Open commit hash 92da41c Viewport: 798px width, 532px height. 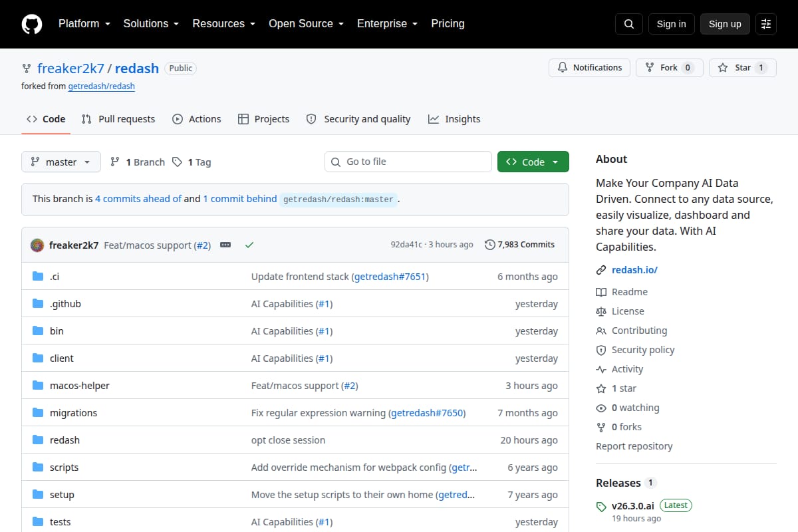406,245
